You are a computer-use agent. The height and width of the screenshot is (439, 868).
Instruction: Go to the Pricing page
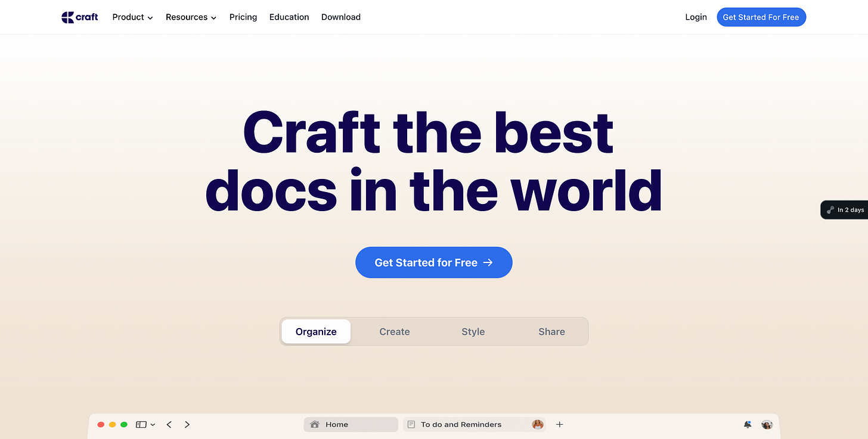pyautogui.click(x=243, y=17)
